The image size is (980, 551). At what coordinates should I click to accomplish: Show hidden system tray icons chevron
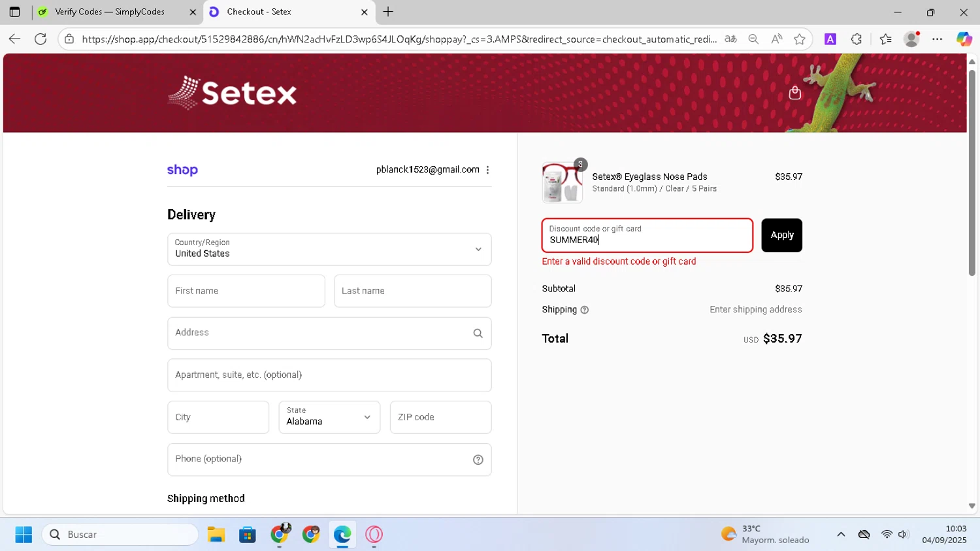click(841, 535)
